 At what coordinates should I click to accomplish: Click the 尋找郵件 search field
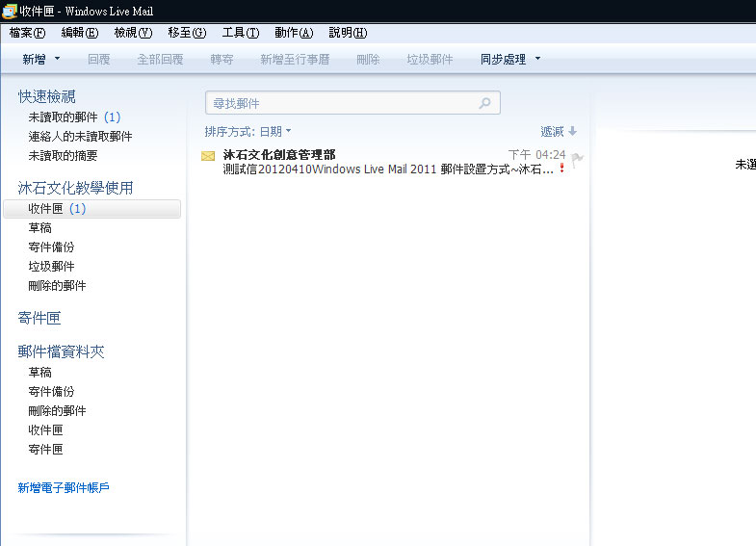pos(352,103)
